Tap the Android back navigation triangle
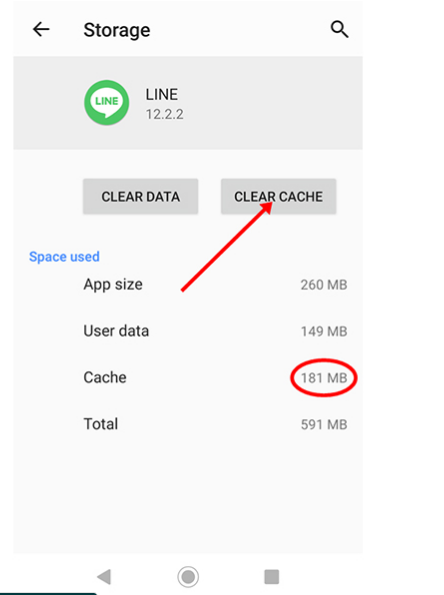This screenshot has height=595, width=444. click(104, 576)
